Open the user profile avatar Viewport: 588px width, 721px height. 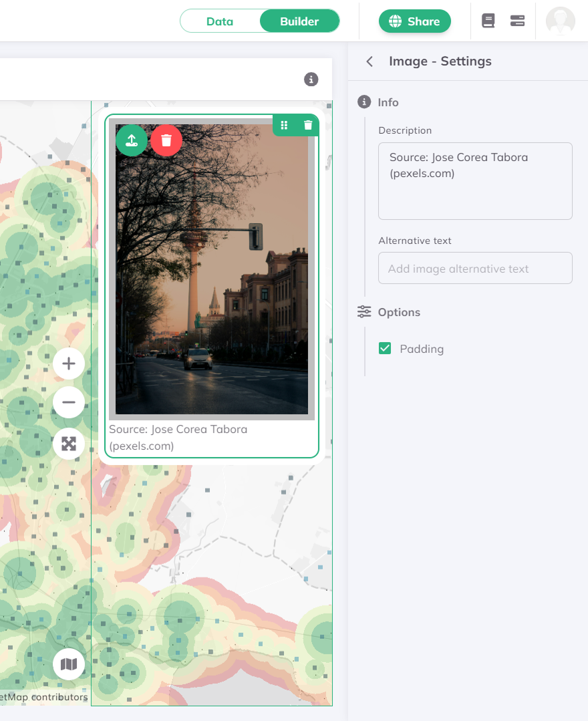pos(560,21)
